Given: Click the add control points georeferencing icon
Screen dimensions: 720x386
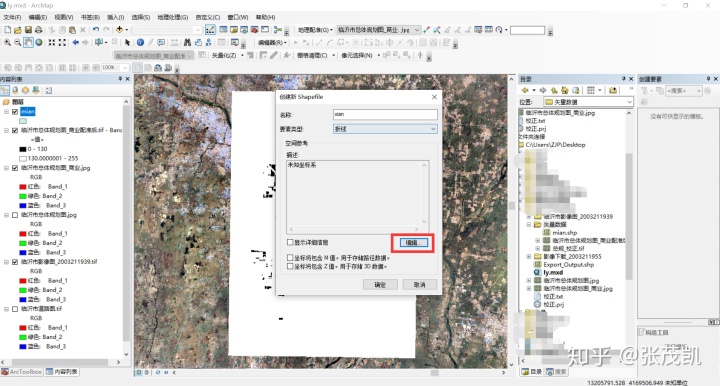Looking at the screenshot, I should point(427,30).
